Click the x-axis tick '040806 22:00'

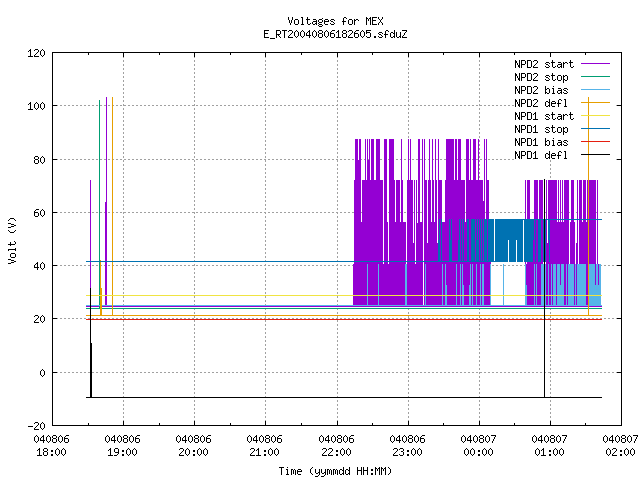pos(336,446)
